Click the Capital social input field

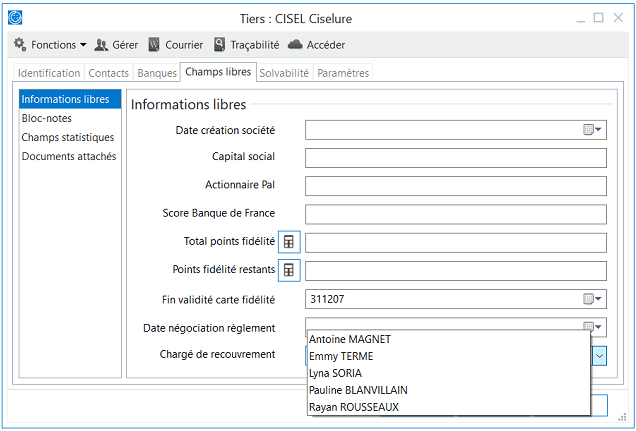455,158
